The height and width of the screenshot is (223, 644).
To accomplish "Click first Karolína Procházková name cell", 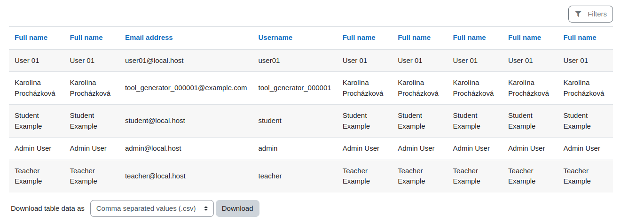I will (x=35, y=88).
